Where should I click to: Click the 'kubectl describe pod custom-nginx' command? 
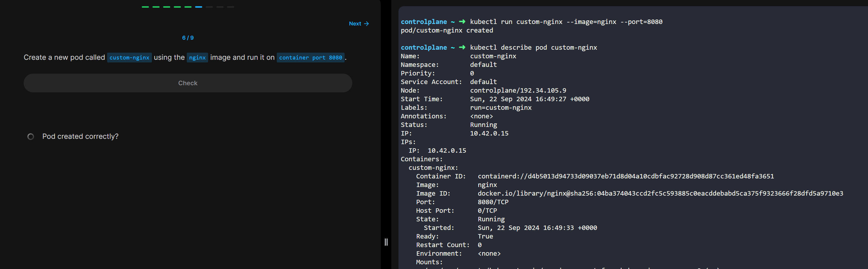(533, 48)
